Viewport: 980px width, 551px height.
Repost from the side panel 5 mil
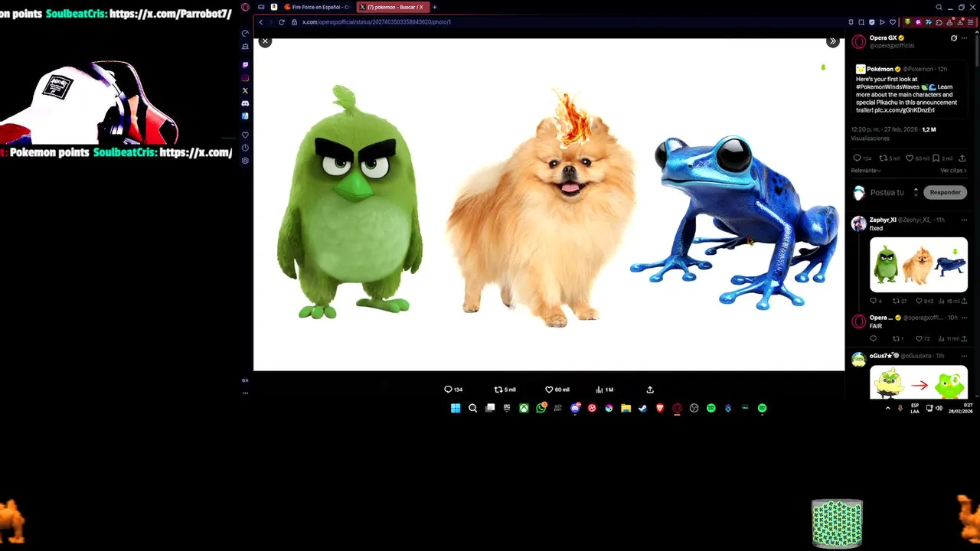click(x=890, y=158)
